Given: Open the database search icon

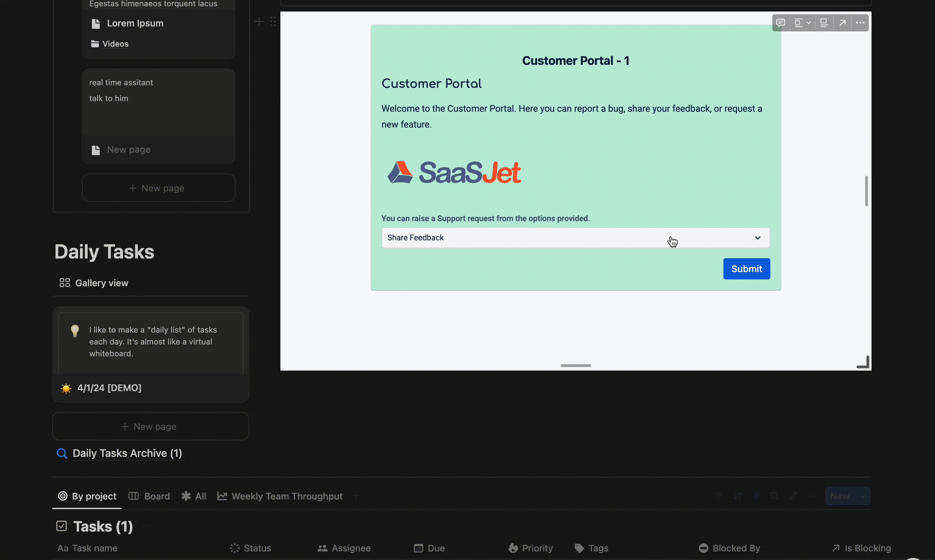Looking at the screenshot, I should pyautogui.click(x=775, y=496).
